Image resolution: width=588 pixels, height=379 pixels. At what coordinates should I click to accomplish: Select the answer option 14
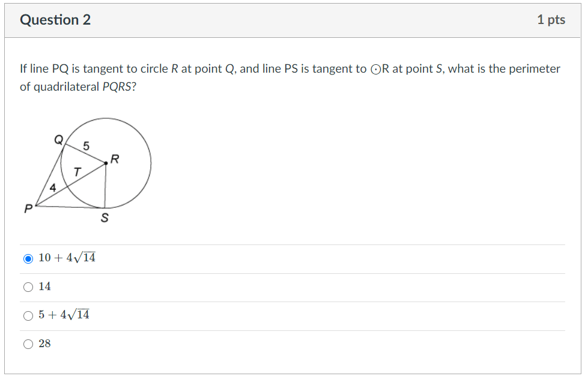pos(28,287)
